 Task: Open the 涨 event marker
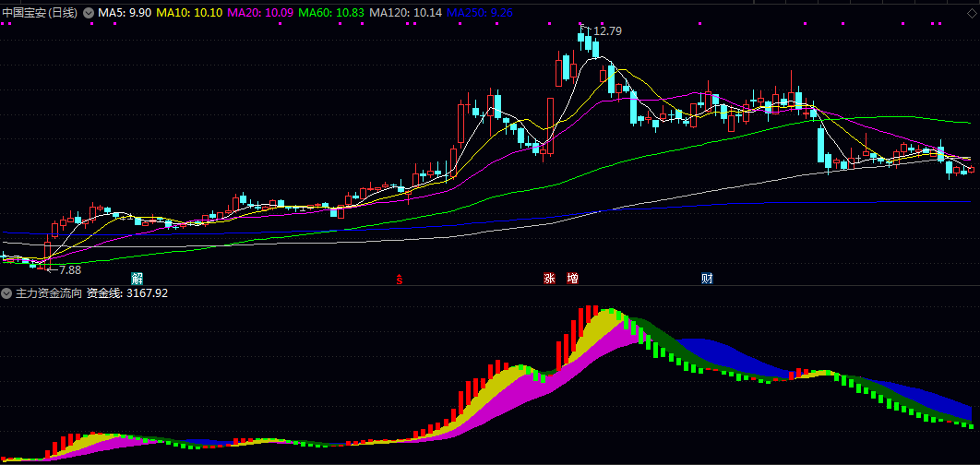coord(550,278)
